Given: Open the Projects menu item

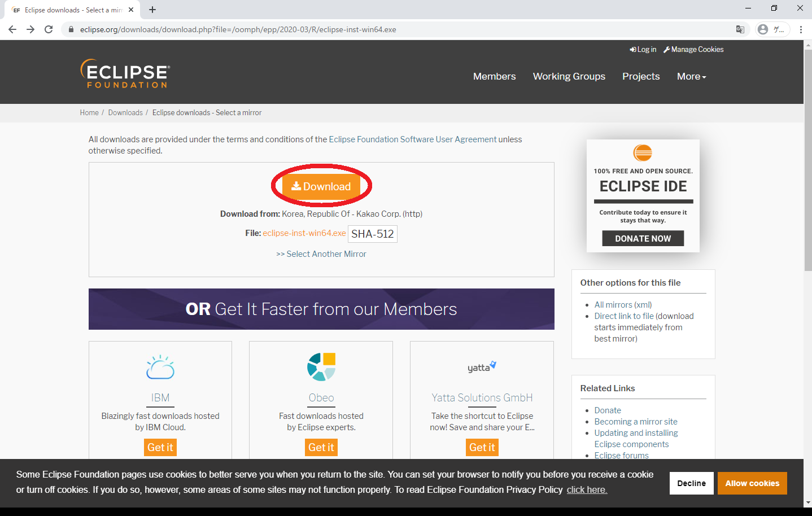Looking at the screenshot, I should click(x=641, y=76).
